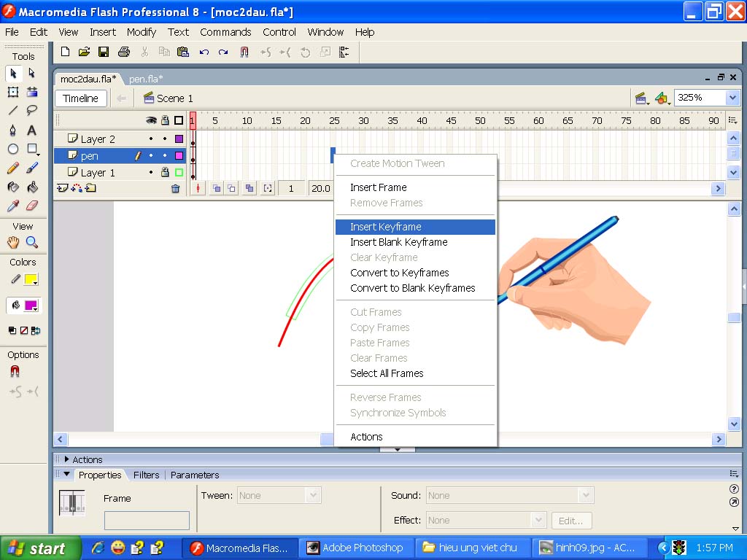Toggle Onion Skin button in timeline
747x560 pixels.
[x=216, y=189]
